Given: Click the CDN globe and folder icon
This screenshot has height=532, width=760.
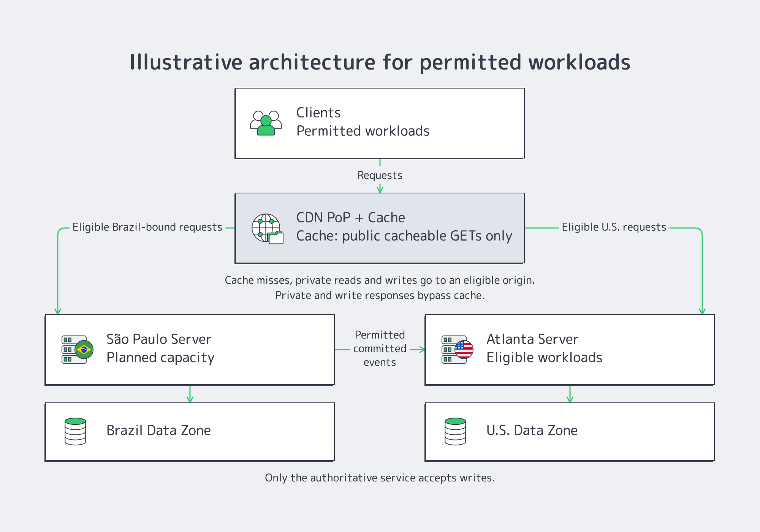Looking at the screenshot, I should pyautogui.click(x=268, y=228).
